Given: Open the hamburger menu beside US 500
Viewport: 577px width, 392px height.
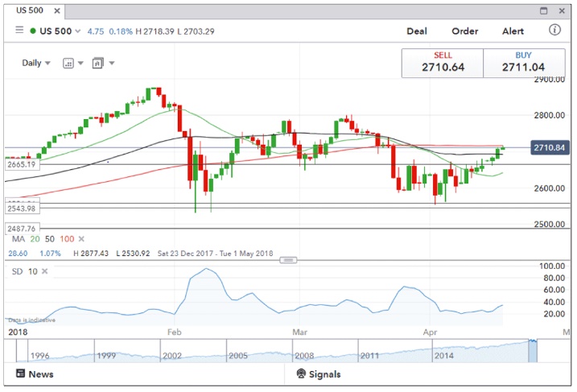Looking at the screenshot, I should click(19, 30).
